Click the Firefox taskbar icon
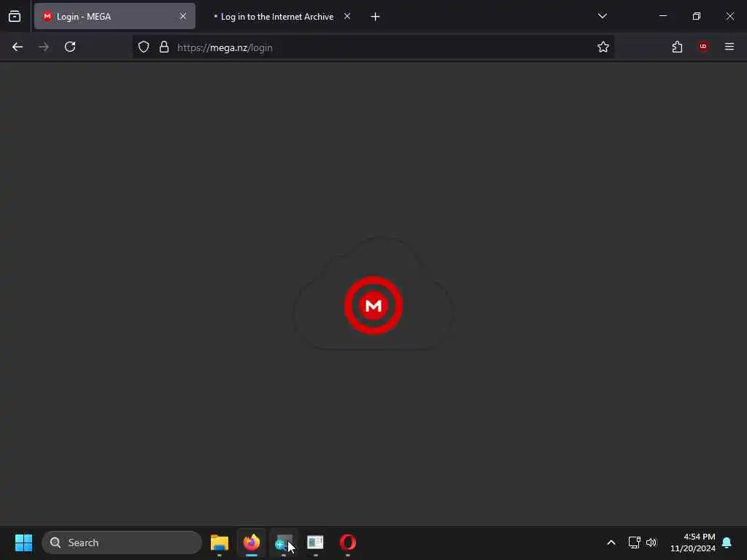 click(x=252, y=542)
